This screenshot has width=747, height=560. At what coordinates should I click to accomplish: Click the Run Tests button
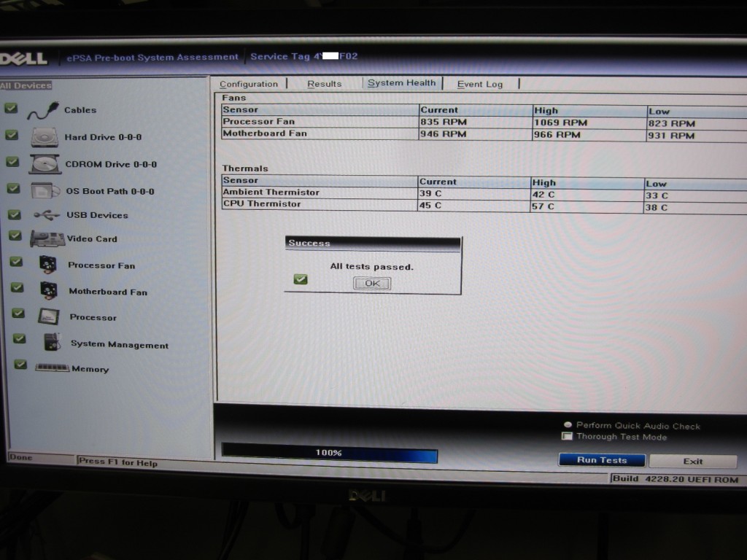pos(602,460)
